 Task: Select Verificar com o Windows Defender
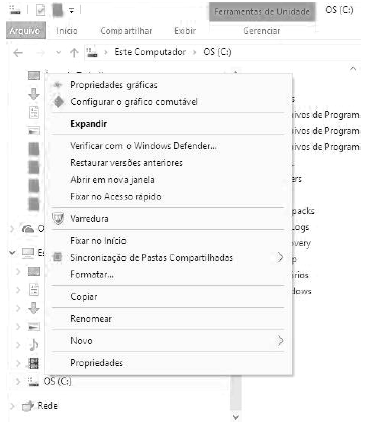[x=169, y=146]
